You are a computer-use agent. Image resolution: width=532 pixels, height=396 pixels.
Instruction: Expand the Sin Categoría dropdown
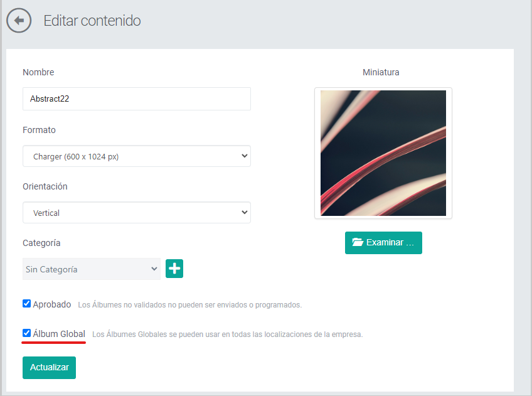coord(92,269)
